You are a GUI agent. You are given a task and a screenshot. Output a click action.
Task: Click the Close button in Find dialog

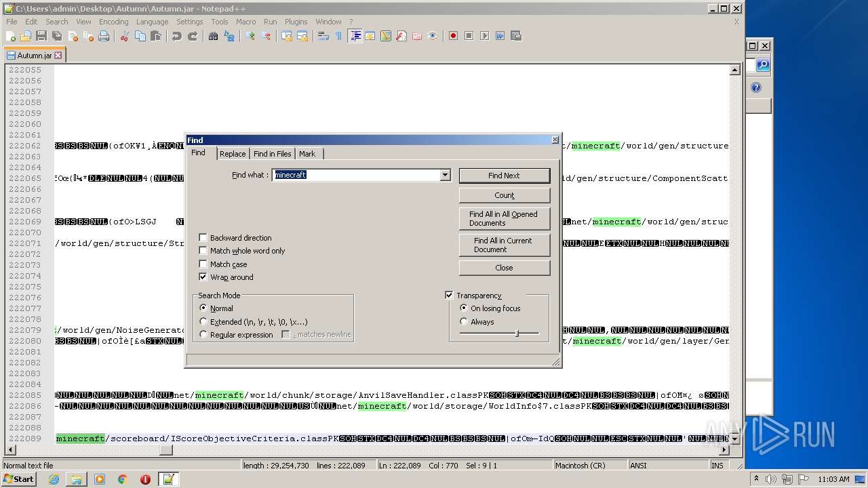pyautogui.click(x=504, y=268)
